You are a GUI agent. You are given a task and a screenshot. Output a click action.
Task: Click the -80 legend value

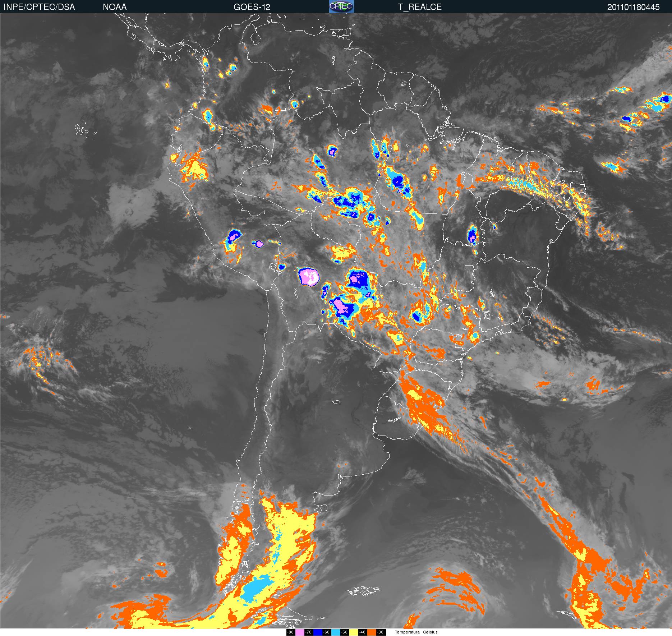pos(290,632)
